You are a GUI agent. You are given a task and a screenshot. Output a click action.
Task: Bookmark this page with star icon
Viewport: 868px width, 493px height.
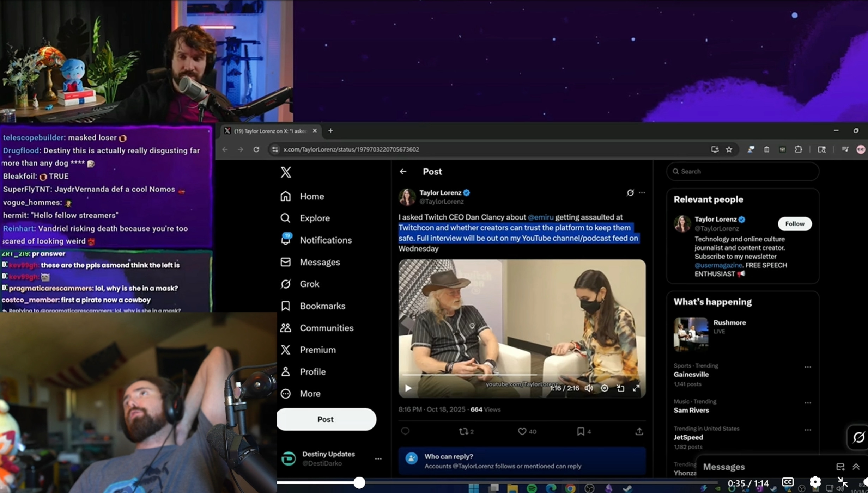pyautogui.click(x=729, y=149)
